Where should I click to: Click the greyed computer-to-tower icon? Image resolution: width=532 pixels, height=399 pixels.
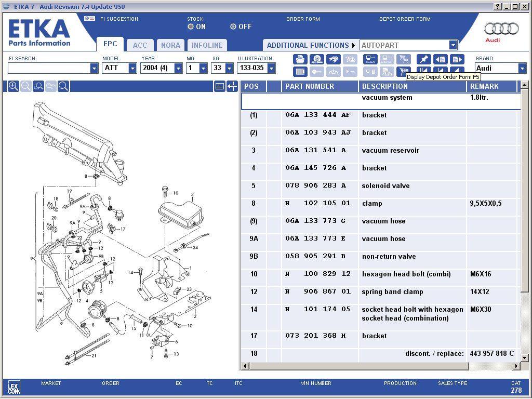(370, 72)
